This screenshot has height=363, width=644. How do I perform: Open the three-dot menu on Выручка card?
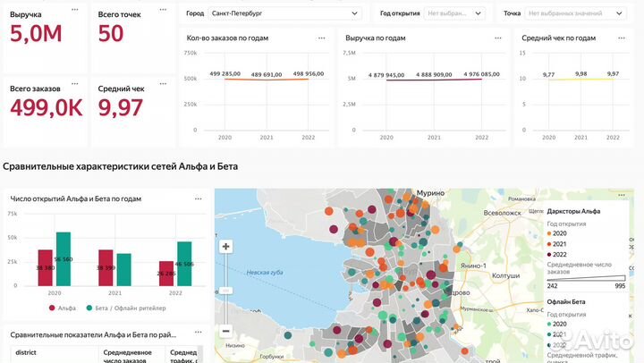[74, 9]
